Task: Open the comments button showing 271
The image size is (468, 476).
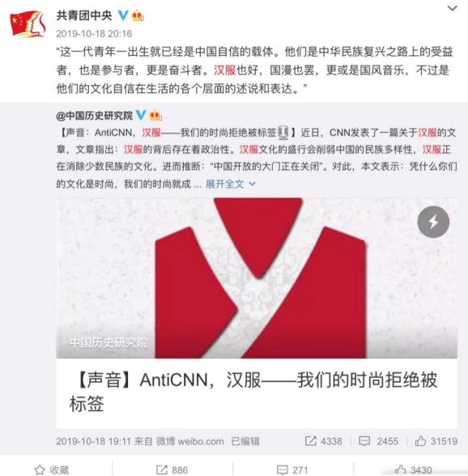Action: click(x=292, y=470)
